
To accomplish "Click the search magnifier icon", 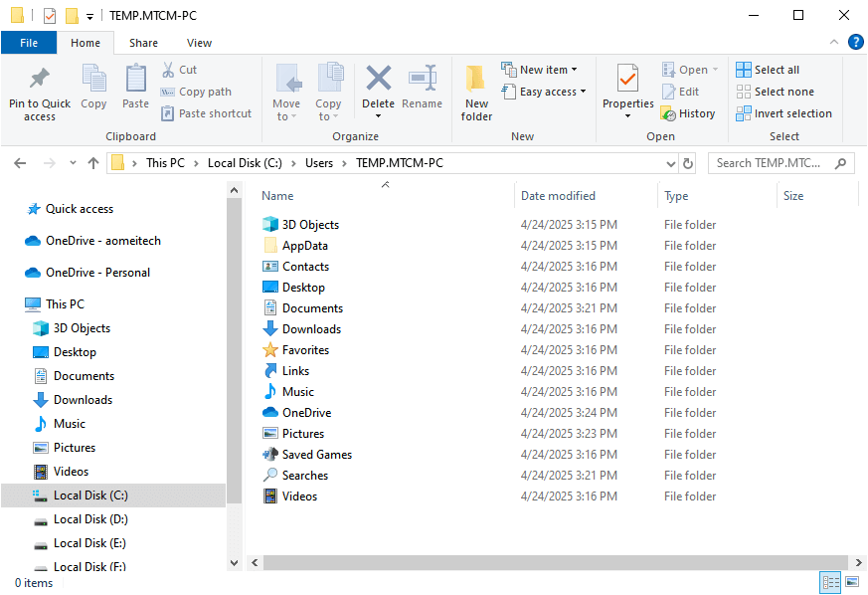I will [840, 163].
